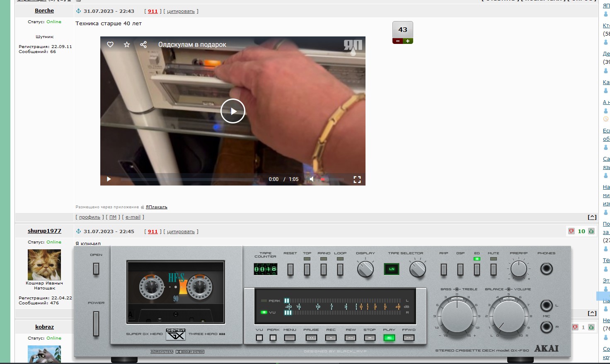Share the 'Олдскулам в подарок' video
The width and height of the screenshot is (610, 364).
pyautogui.click(x=143, y=44)
